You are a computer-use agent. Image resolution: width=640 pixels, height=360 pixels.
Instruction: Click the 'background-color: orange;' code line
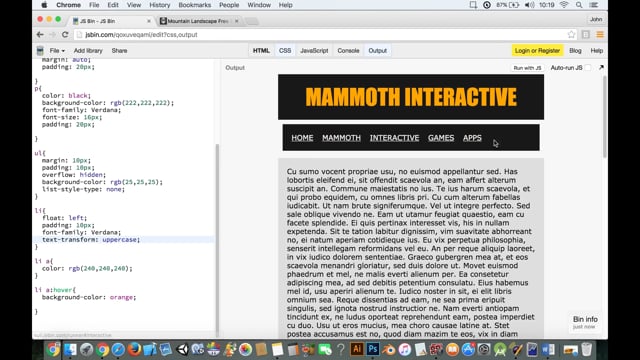click(89, 297)
